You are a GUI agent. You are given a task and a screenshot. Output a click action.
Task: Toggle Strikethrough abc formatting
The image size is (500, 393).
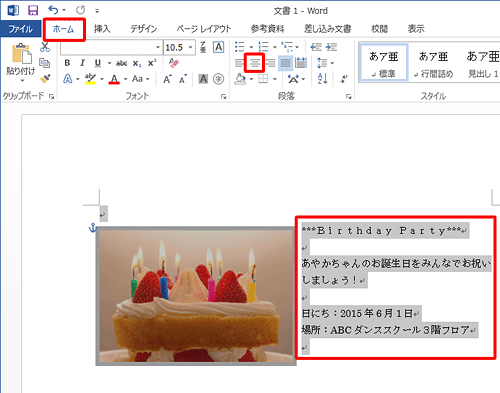(x=122, y=63)
